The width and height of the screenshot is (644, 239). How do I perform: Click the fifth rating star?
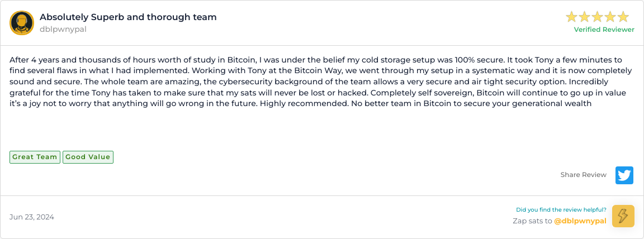tap(623, 17)
